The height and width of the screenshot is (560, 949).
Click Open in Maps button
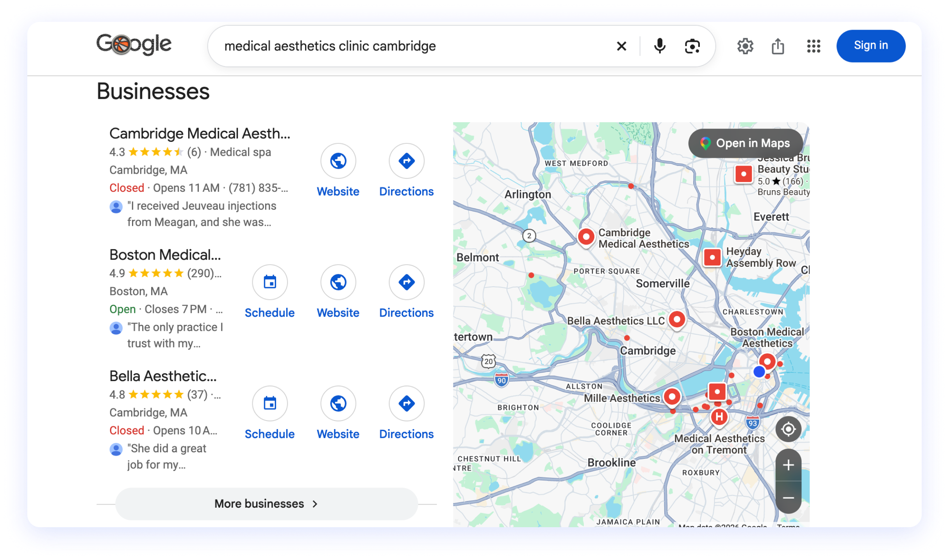[x=745, y=143]
